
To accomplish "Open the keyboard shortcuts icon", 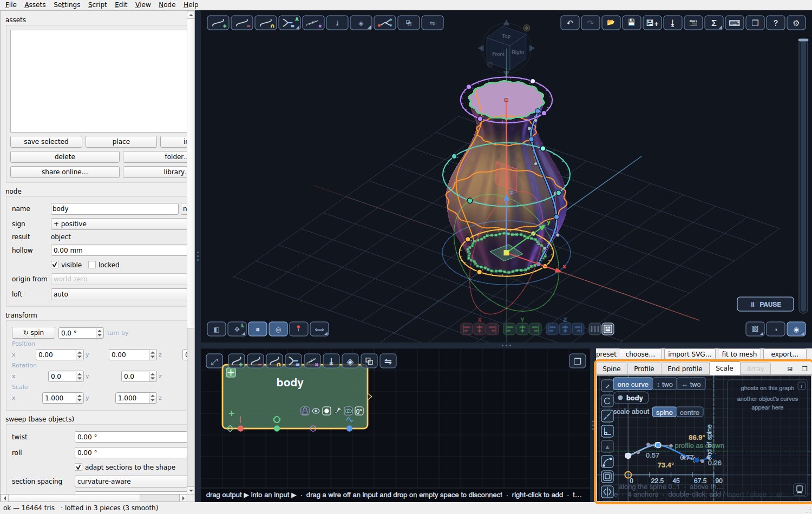I will pyautogui.click(x=734, y=23).
